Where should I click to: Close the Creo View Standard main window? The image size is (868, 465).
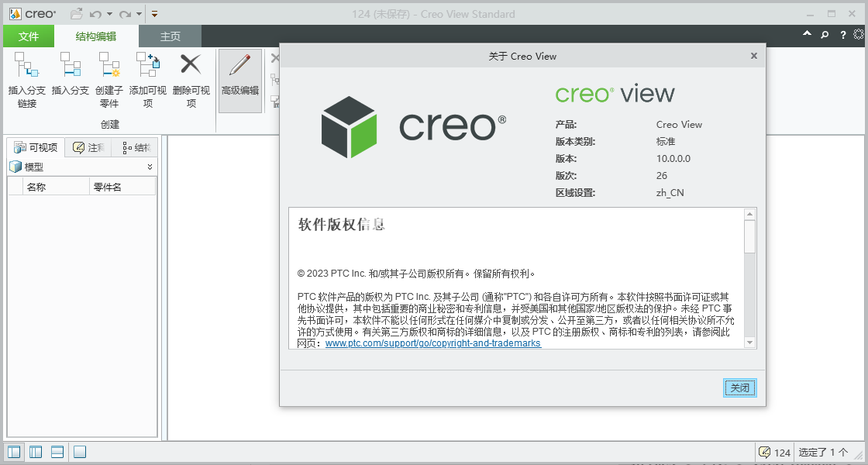[853, 14]
